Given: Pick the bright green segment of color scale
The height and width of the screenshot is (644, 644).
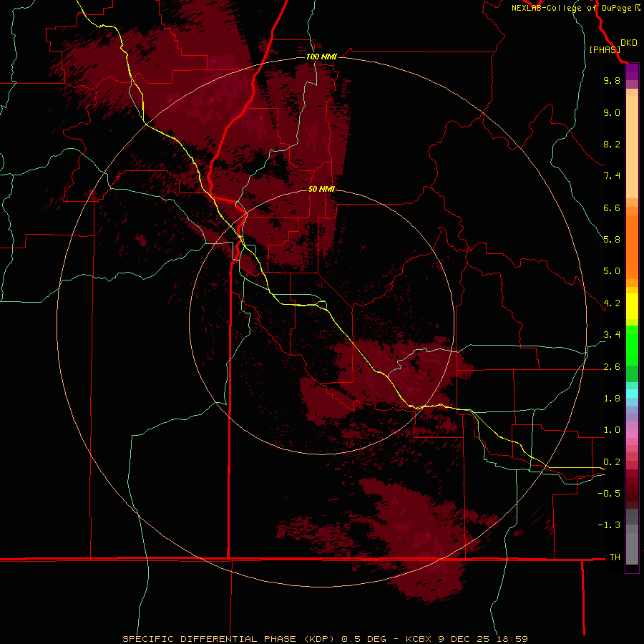Looking at the screenshot, I should click(x=632, y=346).
